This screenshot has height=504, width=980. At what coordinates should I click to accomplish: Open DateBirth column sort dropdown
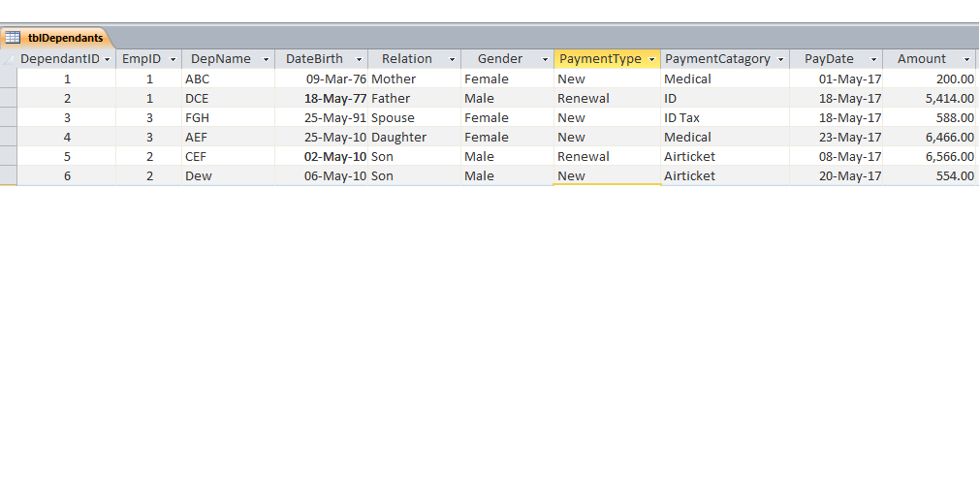(x=359, y=59)
